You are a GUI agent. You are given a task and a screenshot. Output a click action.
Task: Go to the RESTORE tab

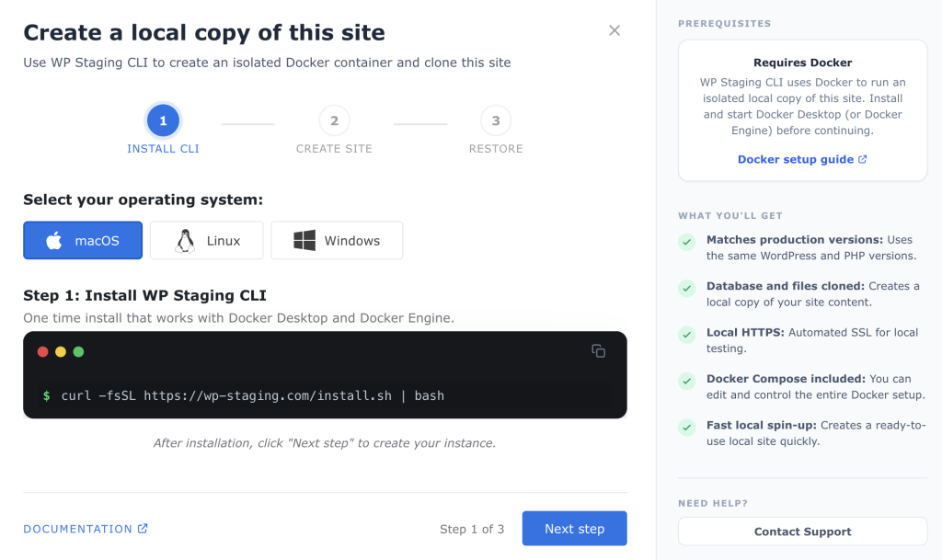[496, 148]
